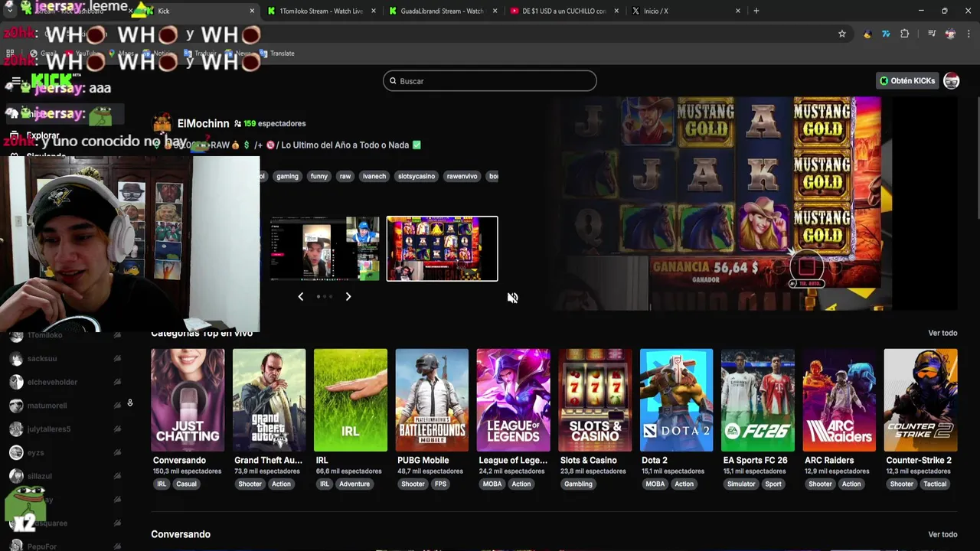980x551 pixels.
Task: Click the Simulator tag under EA Sports FC 26
Action: click(x=741, y=484)
